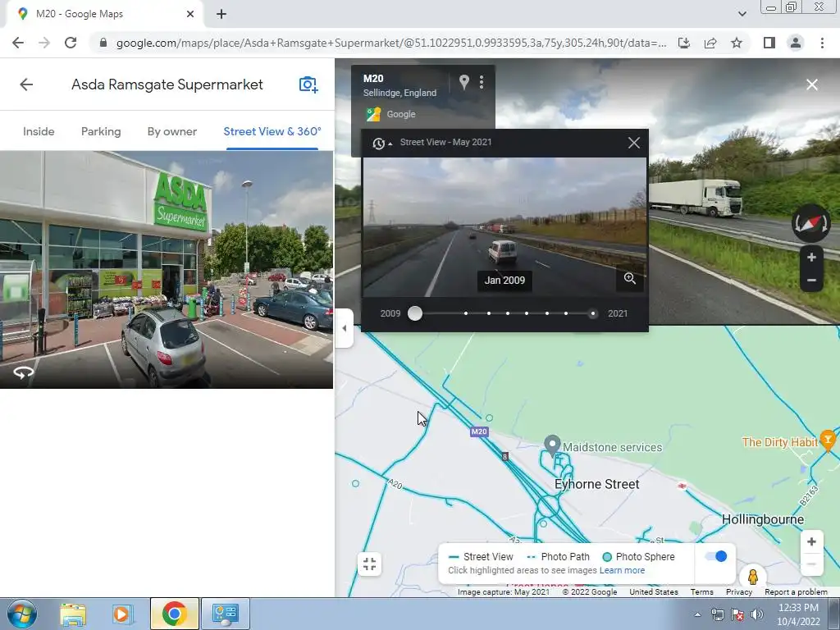Viewport: 840px width, 630px height.
Task: Close the Street View time travel popup
Action: tap(634, 143)
